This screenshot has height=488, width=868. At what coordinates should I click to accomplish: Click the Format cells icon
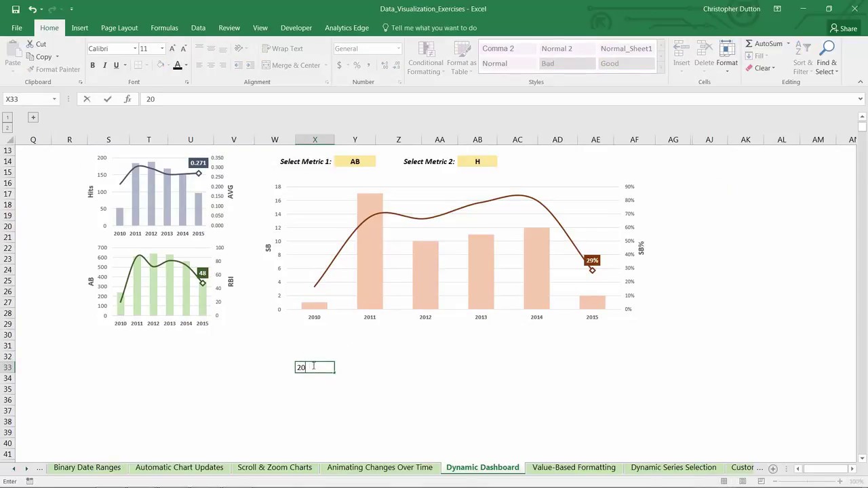pyautogui.click(x=726, y=54)
